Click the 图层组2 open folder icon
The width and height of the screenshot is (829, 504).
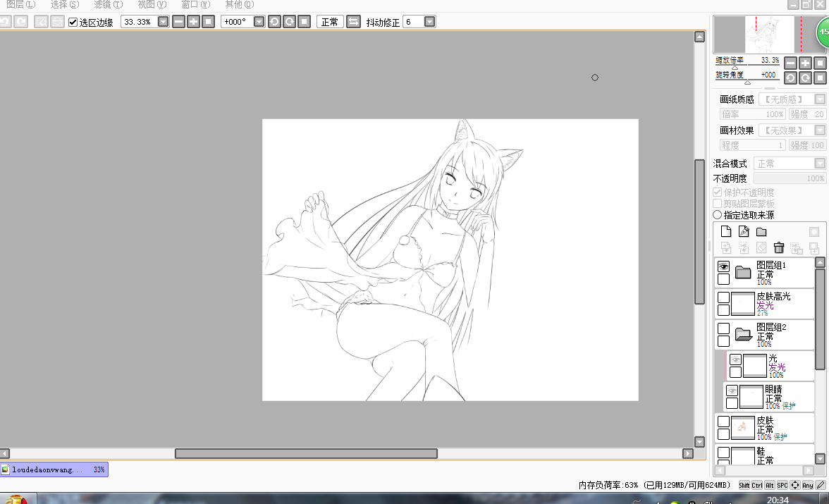pyautogui.click(x=743, y=334)
